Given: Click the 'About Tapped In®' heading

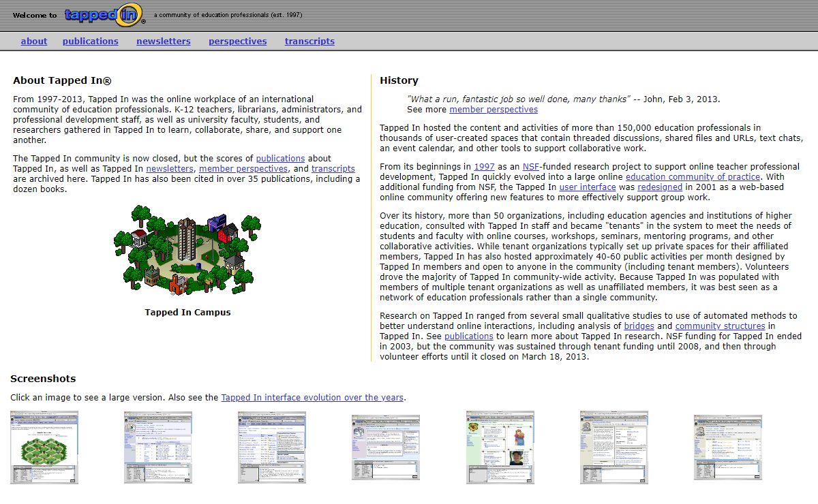Looking at the screenshot, I should (62, 80).
